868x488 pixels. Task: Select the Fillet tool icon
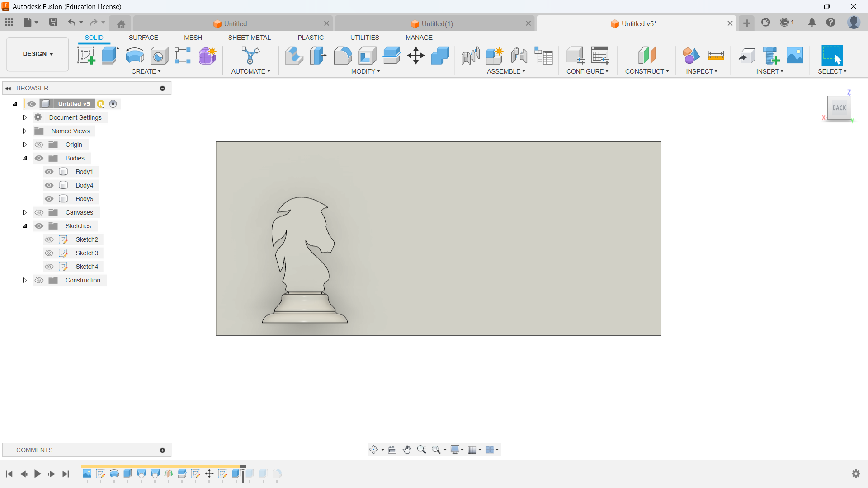(x=343, y=56)
